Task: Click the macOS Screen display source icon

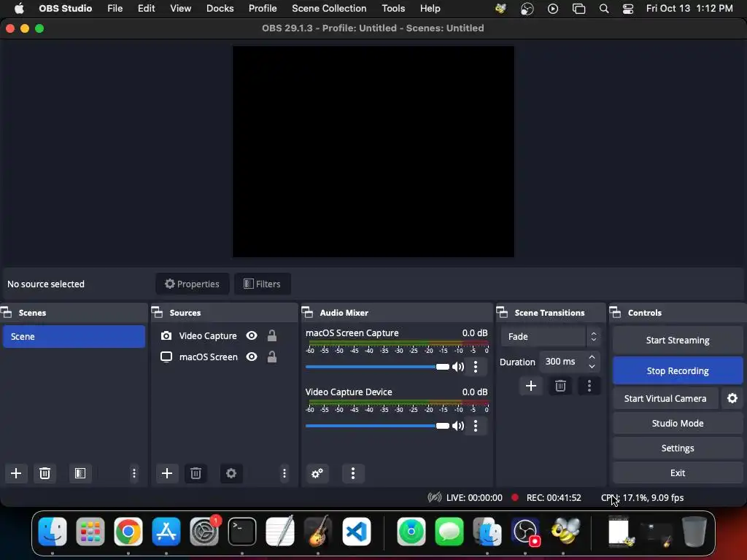Action: coord(166,357)
